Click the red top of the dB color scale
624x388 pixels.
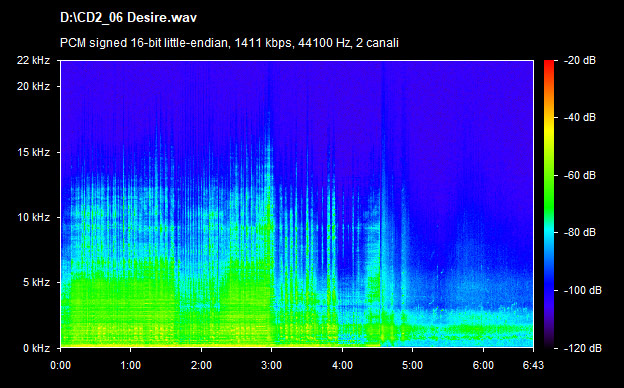tap(549, 64)
